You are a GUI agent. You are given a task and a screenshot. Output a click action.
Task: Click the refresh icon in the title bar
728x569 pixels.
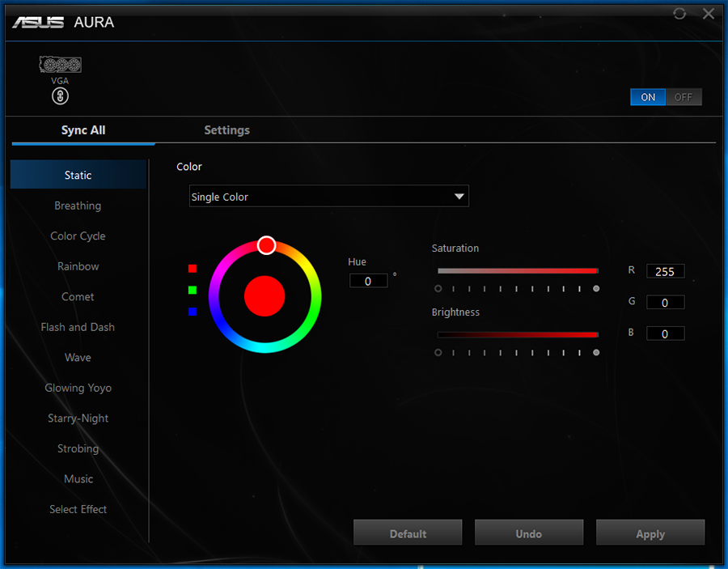coord(679,14)
